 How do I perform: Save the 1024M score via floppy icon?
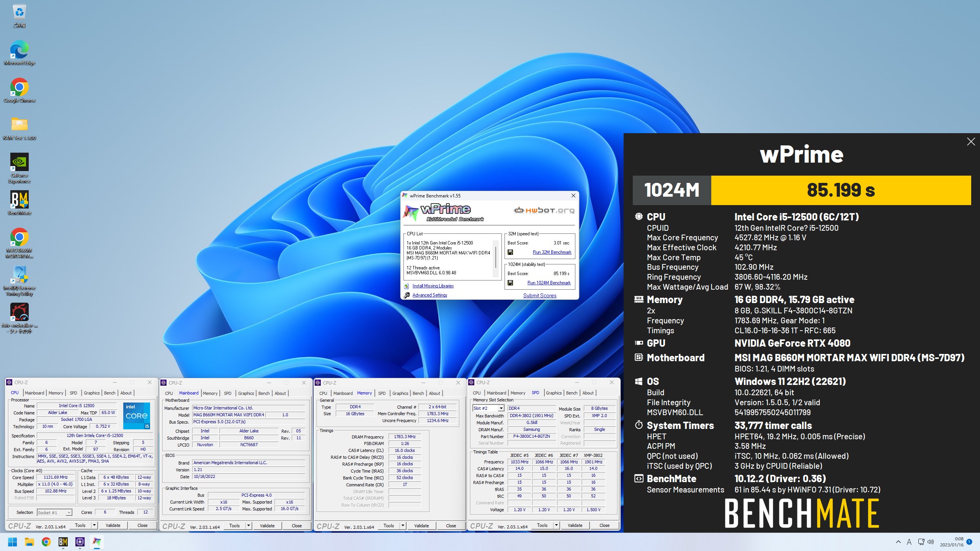click(x=510, y=283)
